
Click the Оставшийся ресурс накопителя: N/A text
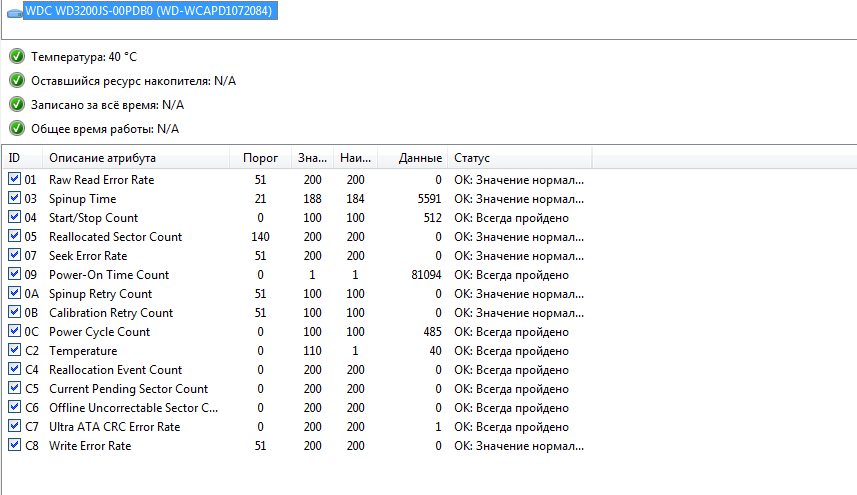pyautogui.click(x=133, y=81)
